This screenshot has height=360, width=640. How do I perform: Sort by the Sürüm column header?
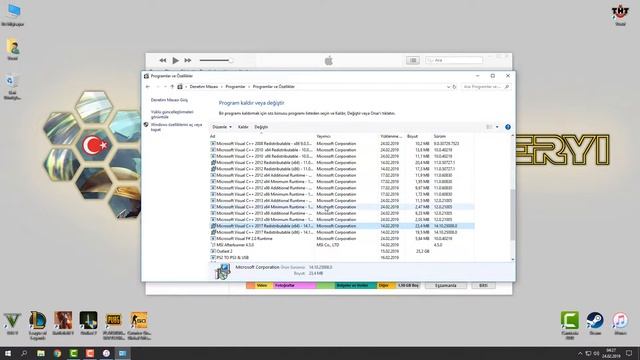point(440,136)
